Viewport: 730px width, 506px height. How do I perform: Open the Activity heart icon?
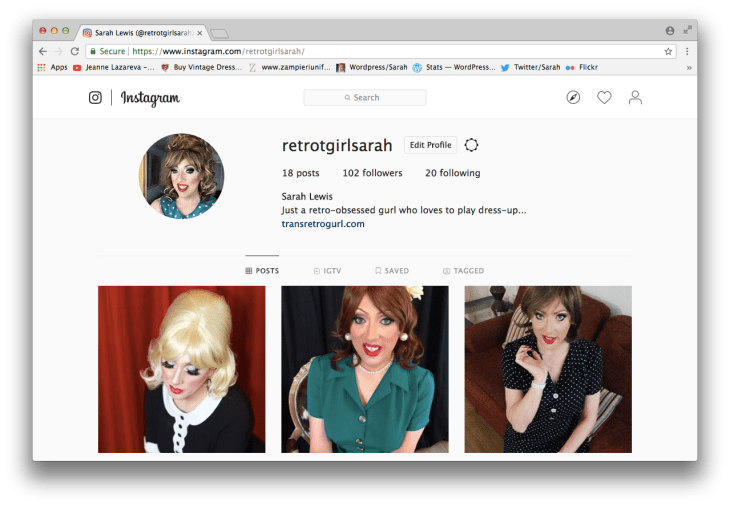point(604,98)
